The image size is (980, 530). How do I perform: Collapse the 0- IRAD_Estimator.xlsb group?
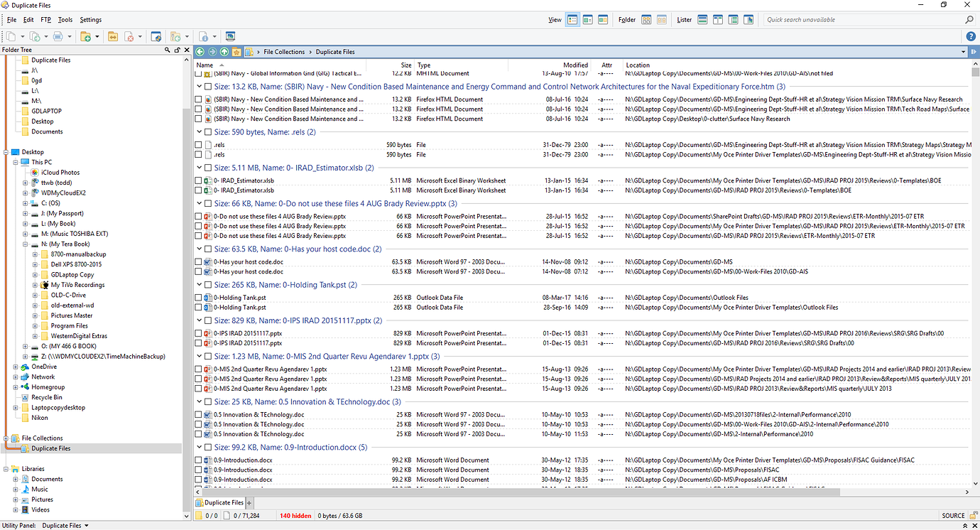(200, 168)
